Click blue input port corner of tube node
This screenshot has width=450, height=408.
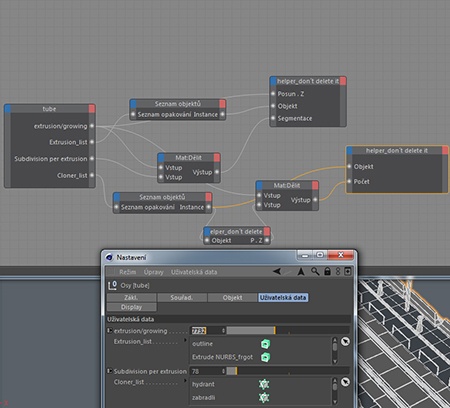(x=8, y=109)
